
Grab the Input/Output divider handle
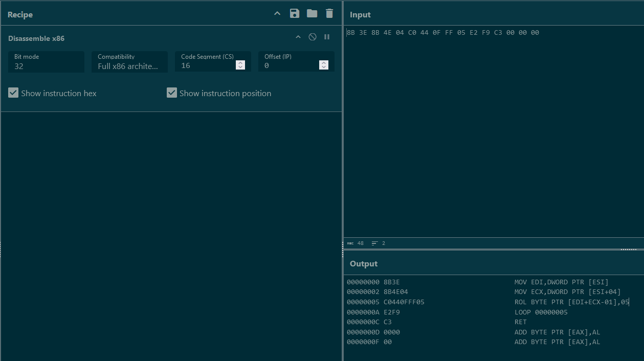point(628,250)
